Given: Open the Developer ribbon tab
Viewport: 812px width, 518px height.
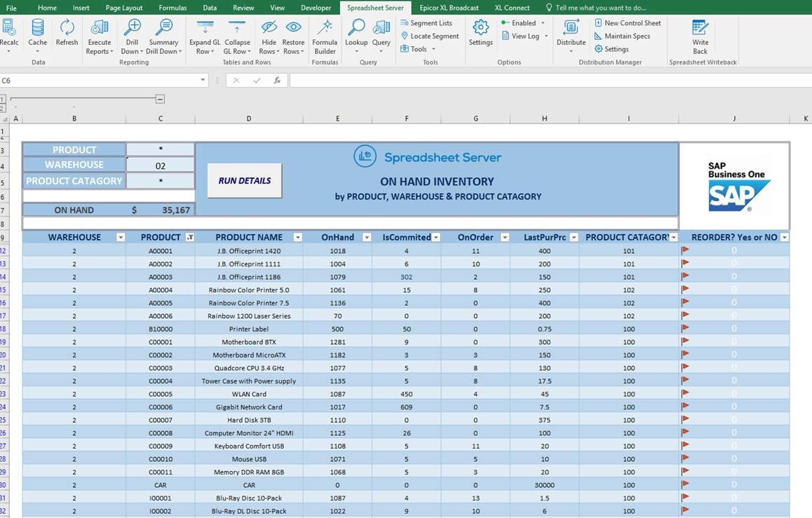Looking at the screenshot, I should (x=316, y=8).
